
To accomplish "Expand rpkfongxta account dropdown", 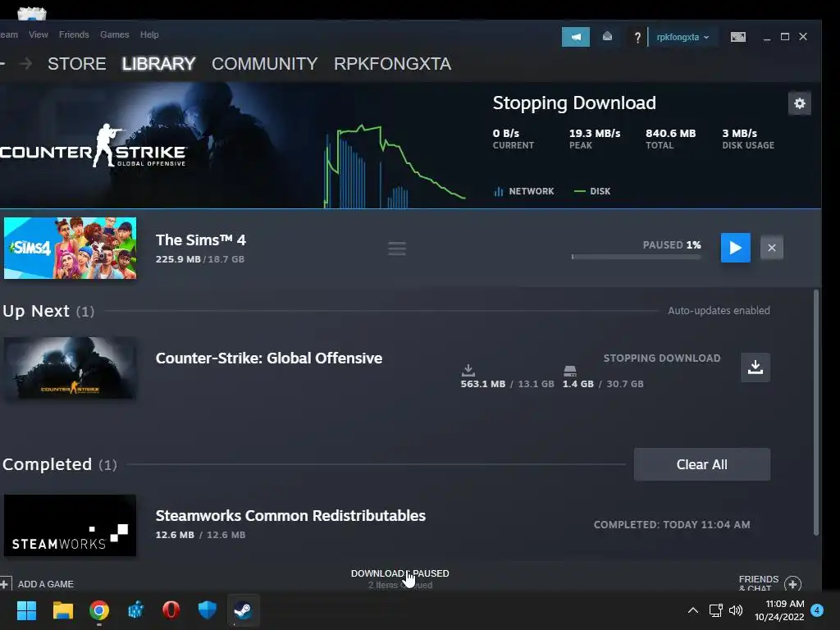I will [682, 37].
